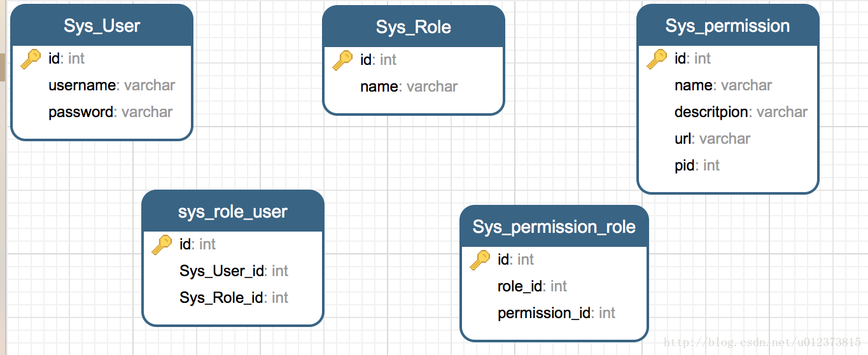868x355 pixels.
Task: Click the key icon in Sys_Role table
Action: (x=342, y=60)
